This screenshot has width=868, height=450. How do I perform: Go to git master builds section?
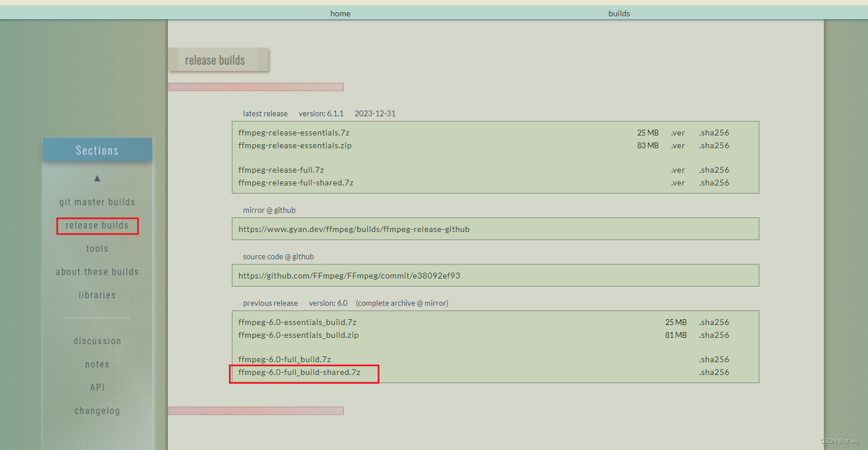tap(97, 202)
